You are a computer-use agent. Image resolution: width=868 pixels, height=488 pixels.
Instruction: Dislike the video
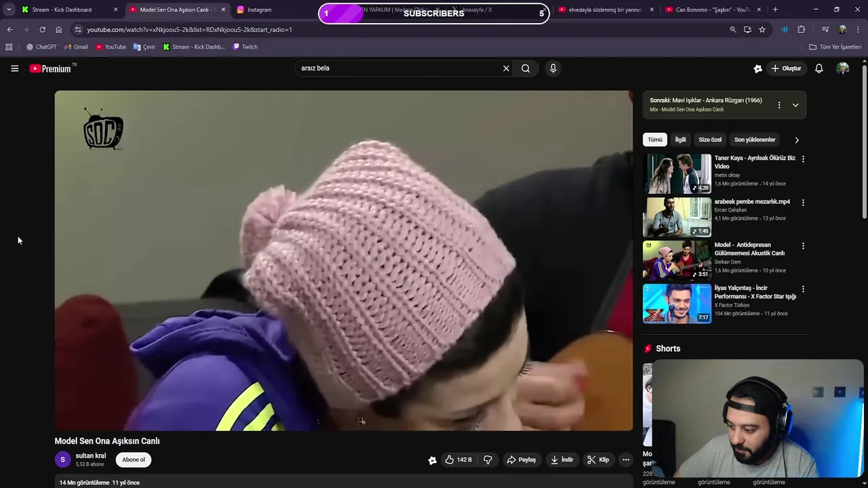[x=488, y=460]
